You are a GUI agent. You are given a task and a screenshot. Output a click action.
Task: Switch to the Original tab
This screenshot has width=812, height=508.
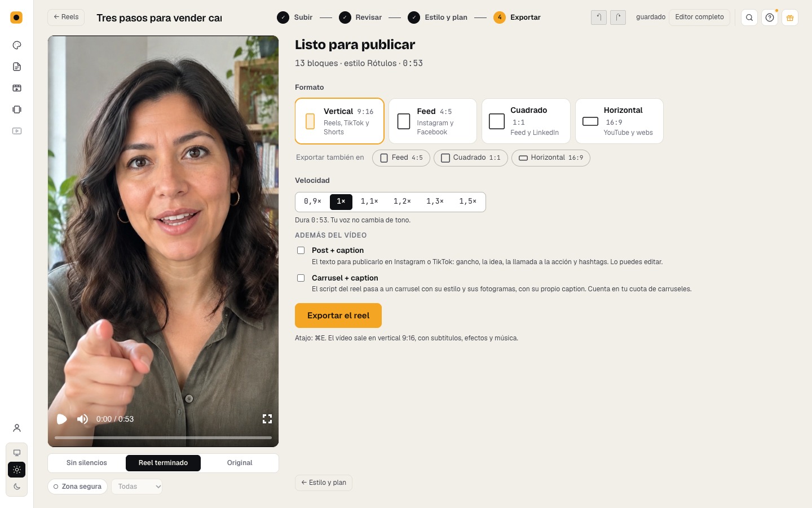click(x=240, y=463)
